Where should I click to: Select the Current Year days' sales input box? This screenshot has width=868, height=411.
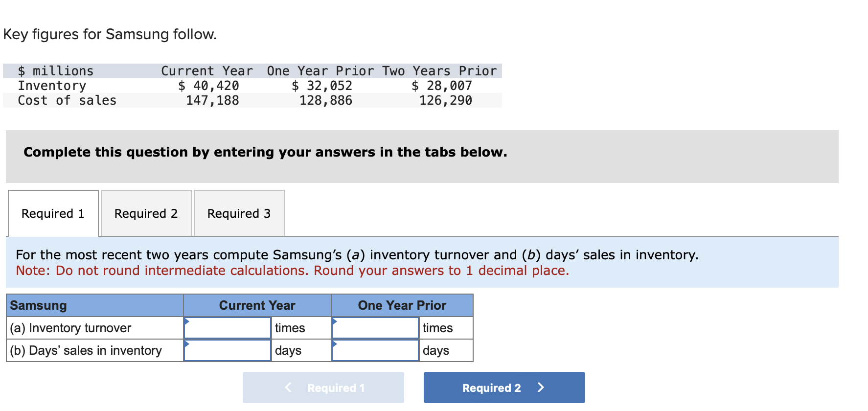[x=228, y=350]
